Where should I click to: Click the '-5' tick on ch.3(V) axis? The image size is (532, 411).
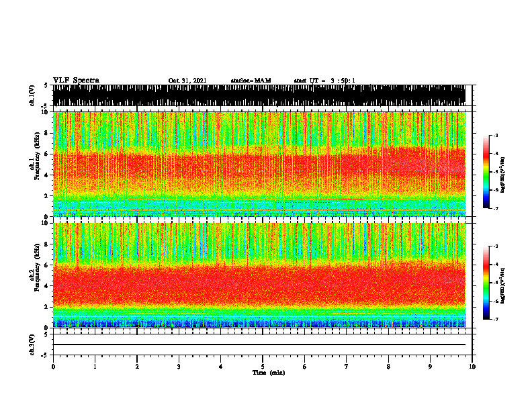click(45, 355)
